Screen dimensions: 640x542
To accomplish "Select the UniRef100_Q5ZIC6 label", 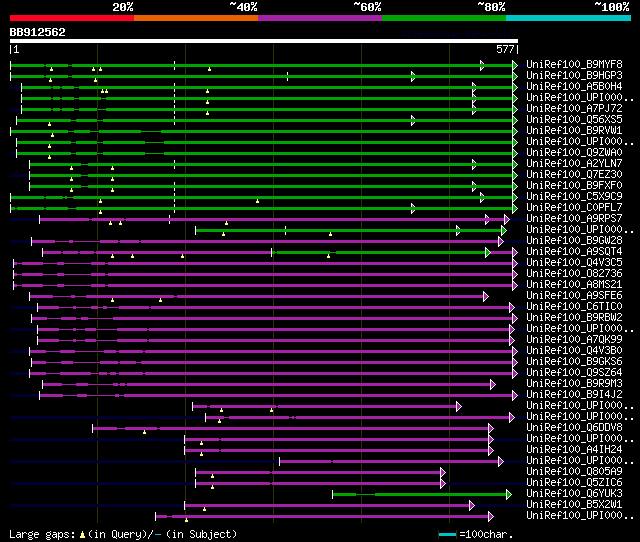I will click(x=574, y=483).
